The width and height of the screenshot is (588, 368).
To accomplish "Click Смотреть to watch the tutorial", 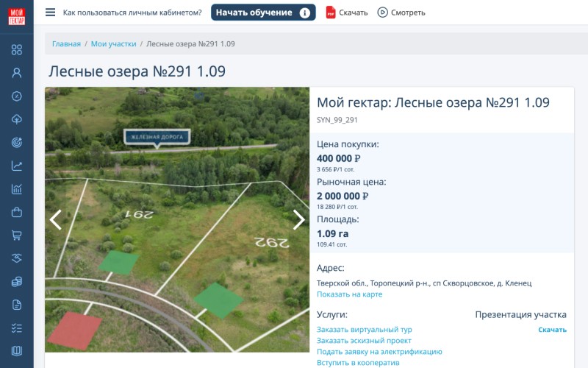I will coord(401,13).
